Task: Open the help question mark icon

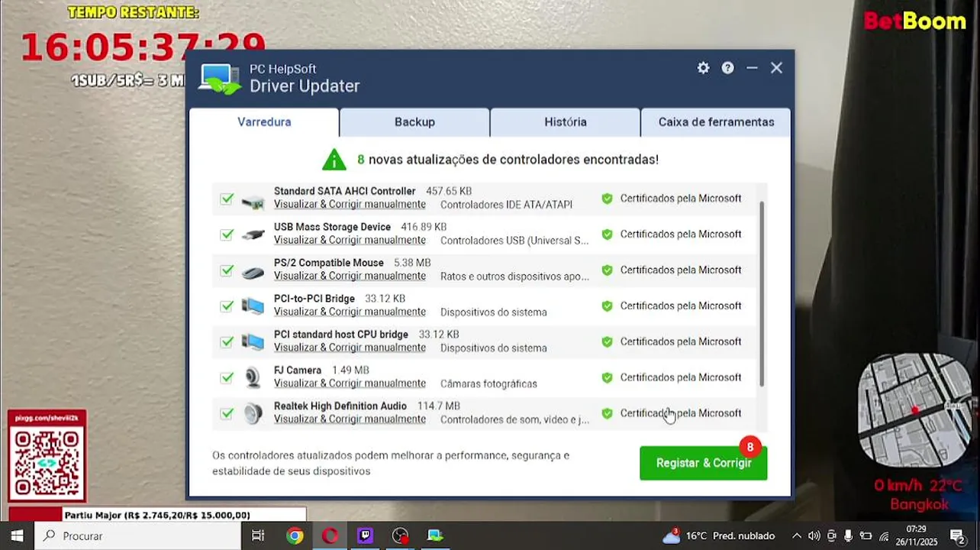Action: click(728, 68)
